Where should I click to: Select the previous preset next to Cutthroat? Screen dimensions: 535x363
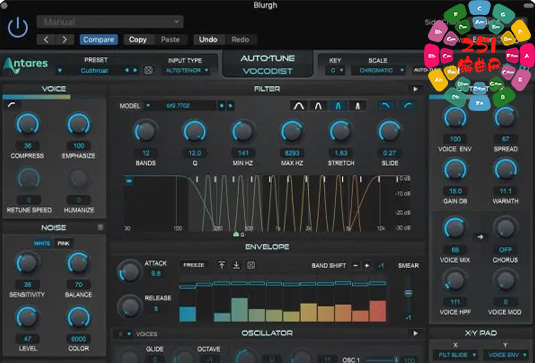point(127,70)
